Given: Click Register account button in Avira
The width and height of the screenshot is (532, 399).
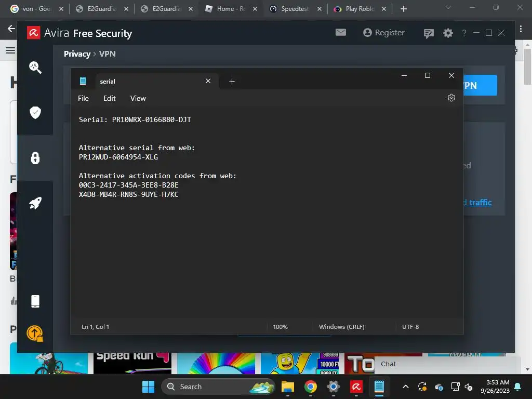Looking at the screenshot, I should 384,33.
